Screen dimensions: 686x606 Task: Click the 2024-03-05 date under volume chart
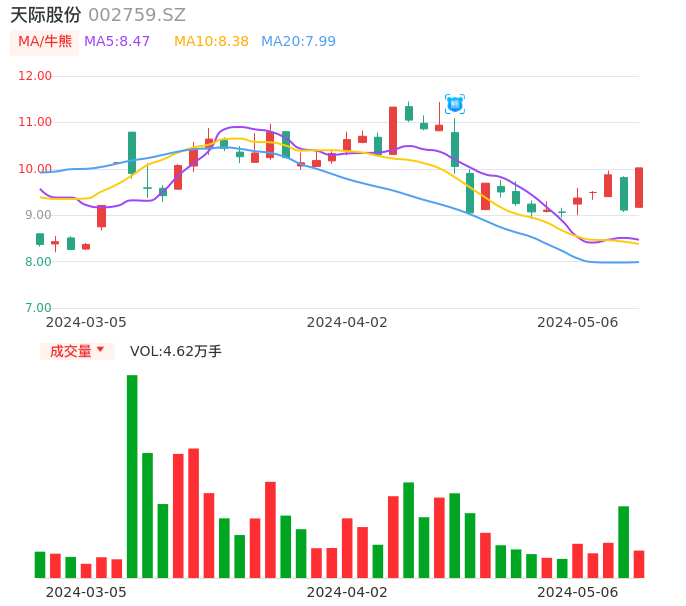(x=86, y=592)
